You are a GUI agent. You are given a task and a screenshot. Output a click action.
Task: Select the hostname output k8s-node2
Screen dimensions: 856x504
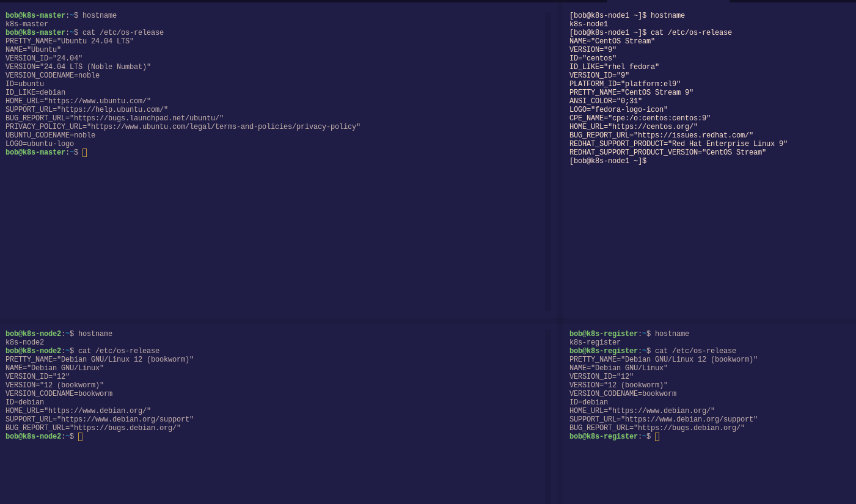(24, 342)
